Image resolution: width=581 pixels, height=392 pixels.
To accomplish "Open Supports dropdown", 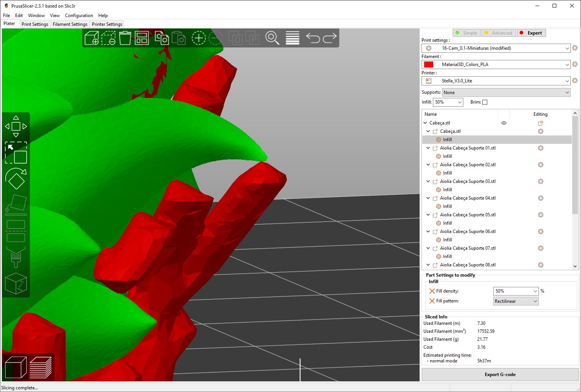I will click(506, 93).
